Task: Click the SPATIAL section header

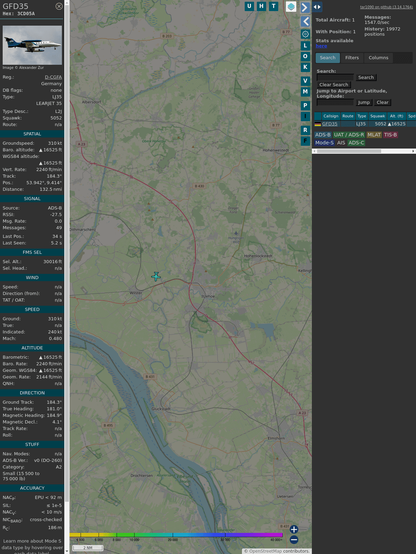Action: pyautogui.click(x=32, y=134)
